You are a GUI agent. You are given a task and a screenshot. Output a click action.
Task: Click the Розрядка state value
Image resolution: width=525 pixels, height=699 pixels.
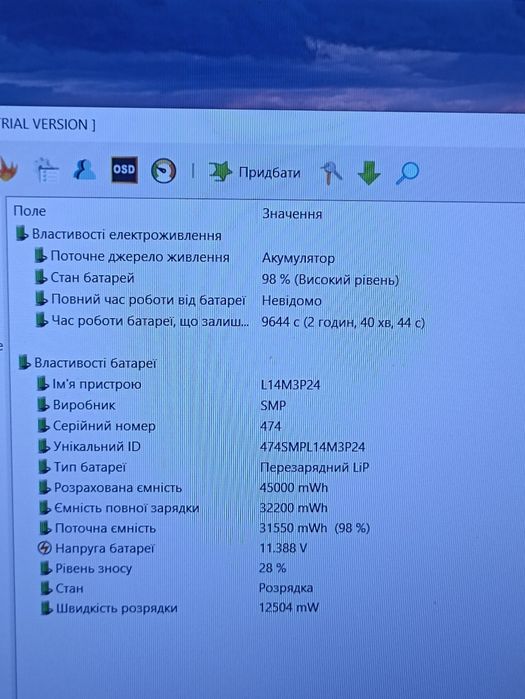[286, 588]
